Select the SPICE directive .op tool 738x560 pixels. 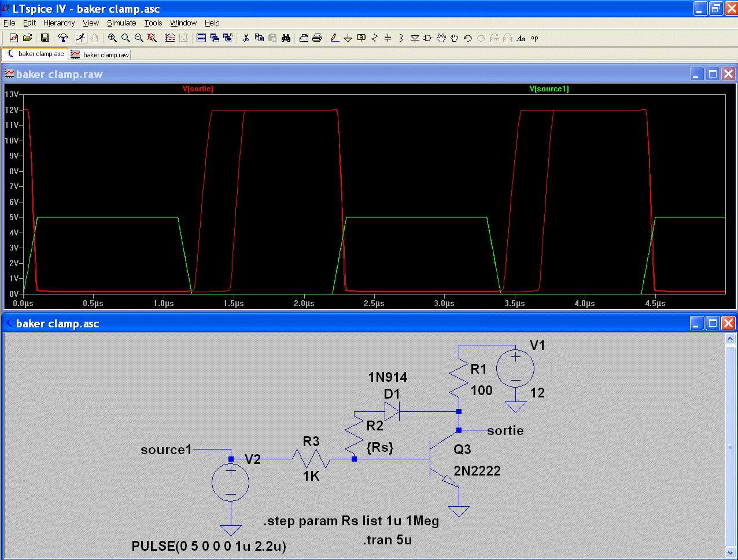534,38
